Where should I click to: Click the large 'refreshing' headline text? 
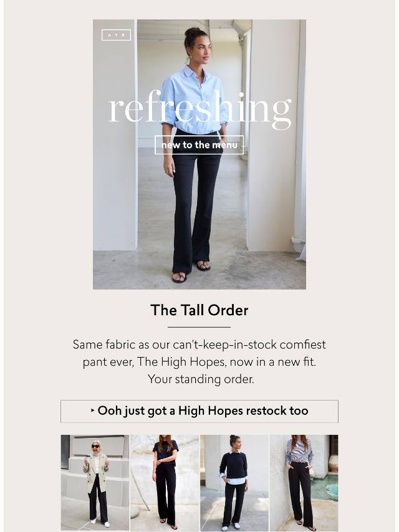pyautogui.click(x=199, y=108)
